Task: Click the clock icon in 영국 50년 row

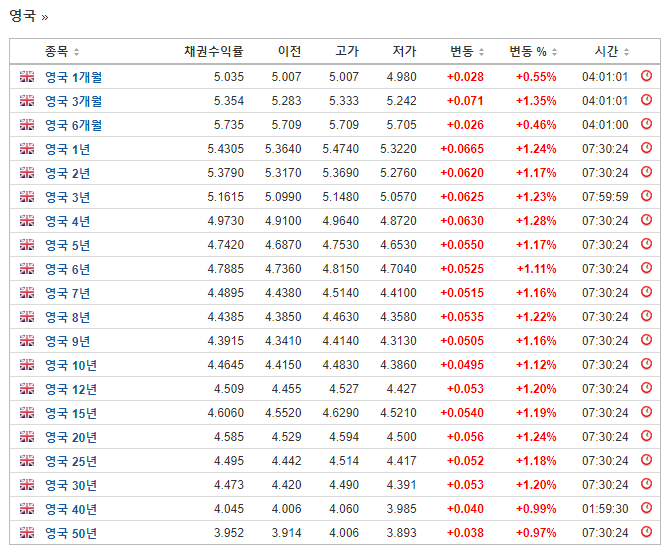Action: (646, 532)
